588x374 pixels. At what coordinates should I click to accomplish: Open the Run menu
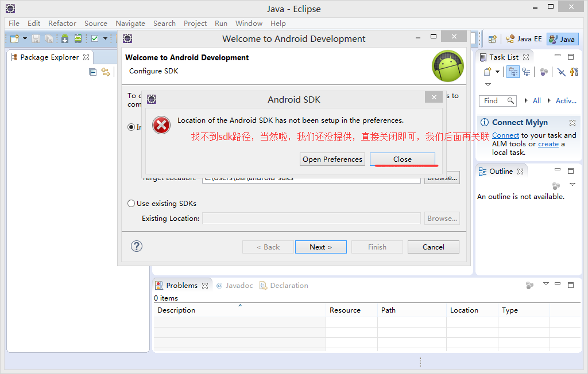[x=221, y=24]
